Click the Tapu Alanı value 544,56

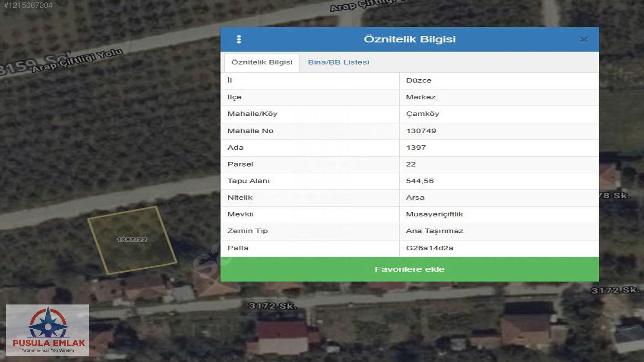tap(420, 181)
